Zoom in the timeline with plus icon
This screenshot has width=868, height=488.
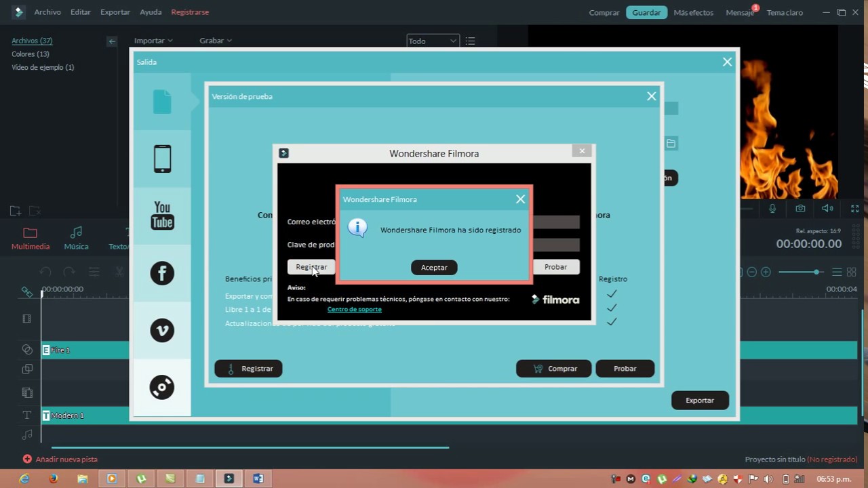point(766,272)
